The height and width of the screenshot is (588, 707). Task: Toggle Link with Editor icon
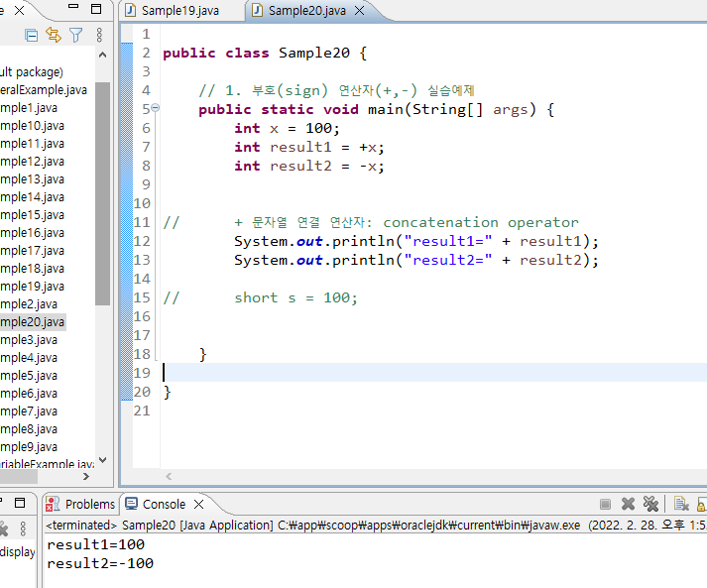54,35
